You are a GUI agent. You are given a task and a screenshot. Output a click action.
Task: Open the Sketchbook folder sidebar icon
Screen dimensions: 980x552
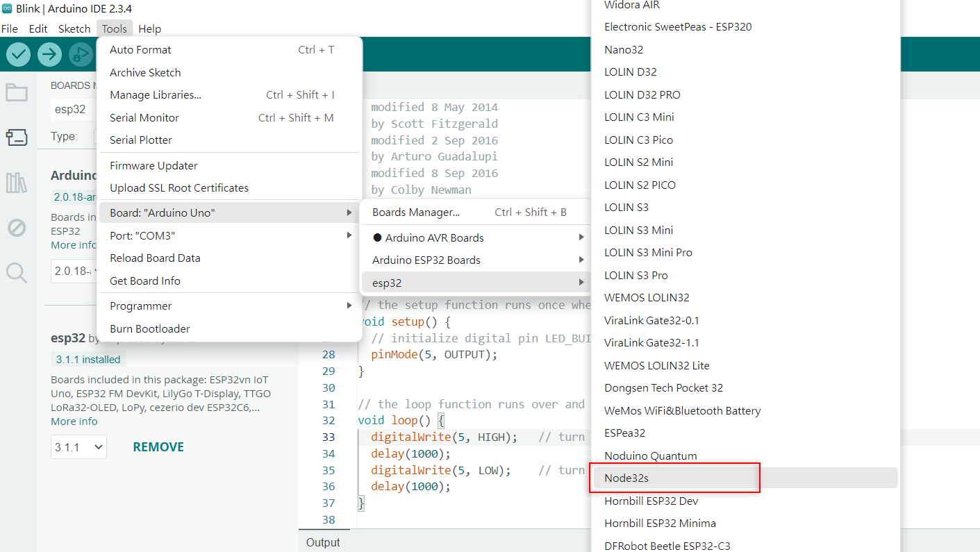coord(17,93)
